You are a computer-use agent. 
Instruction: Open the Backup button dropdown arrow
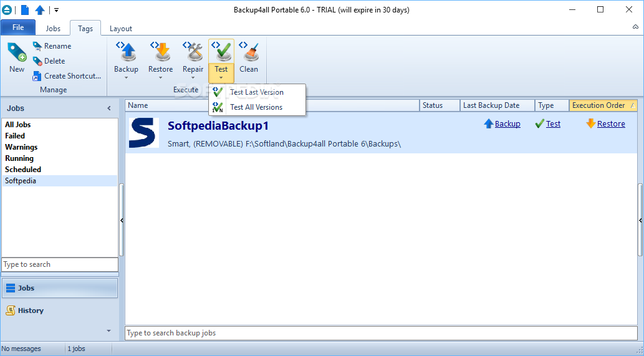click(x=126, y=78)
